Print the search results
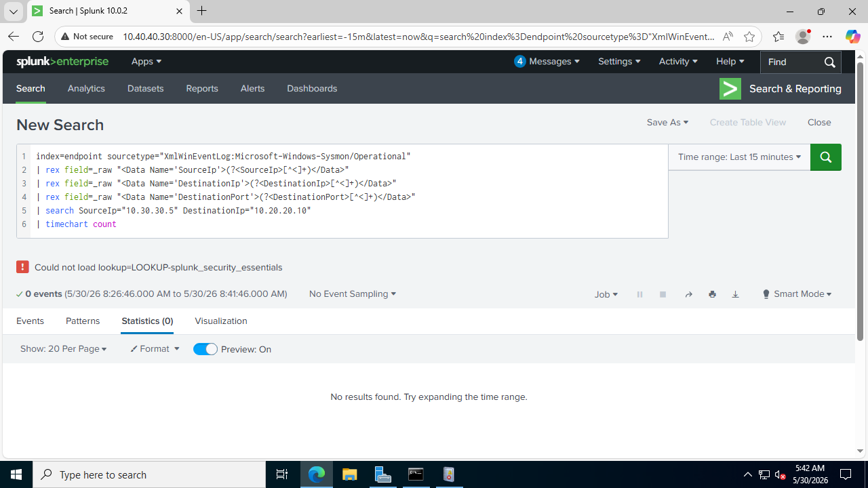Viewport: 868px width, 488px height. tap(712, 294)
